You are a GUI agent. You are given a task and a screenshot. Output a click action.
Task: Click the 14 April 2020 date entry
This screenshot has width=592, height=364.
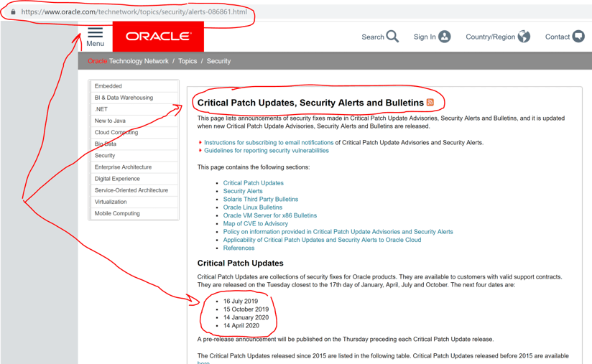(241, 325)
